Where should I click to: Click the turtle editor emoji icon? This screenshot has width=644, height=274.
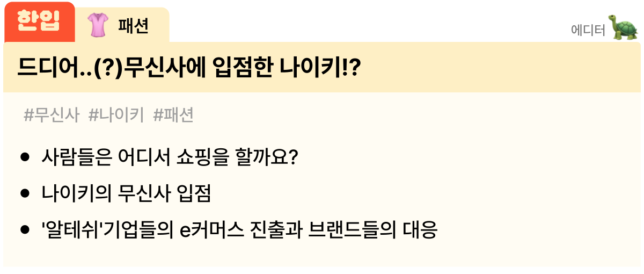[623, 27]
